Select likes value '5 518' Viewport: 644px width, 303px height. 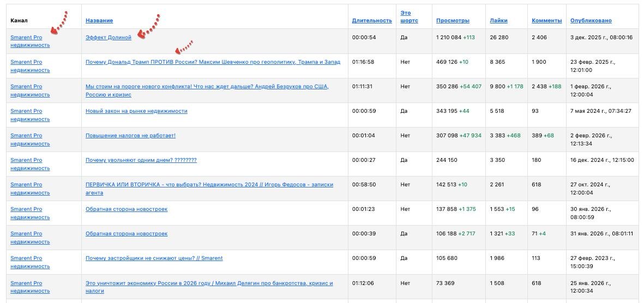(x=497, y=111)
